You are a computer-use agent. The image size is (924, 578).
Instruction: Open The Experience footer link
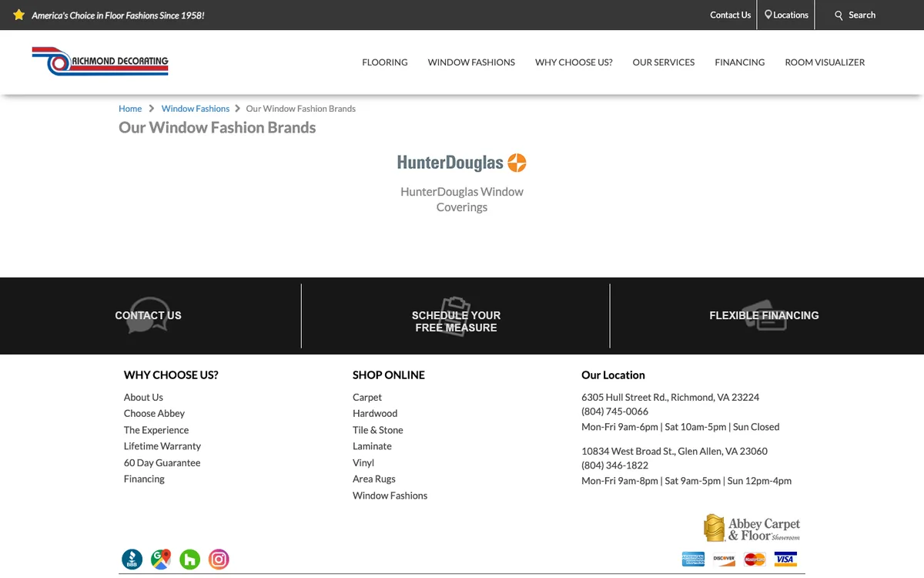[x=156, y=430]
